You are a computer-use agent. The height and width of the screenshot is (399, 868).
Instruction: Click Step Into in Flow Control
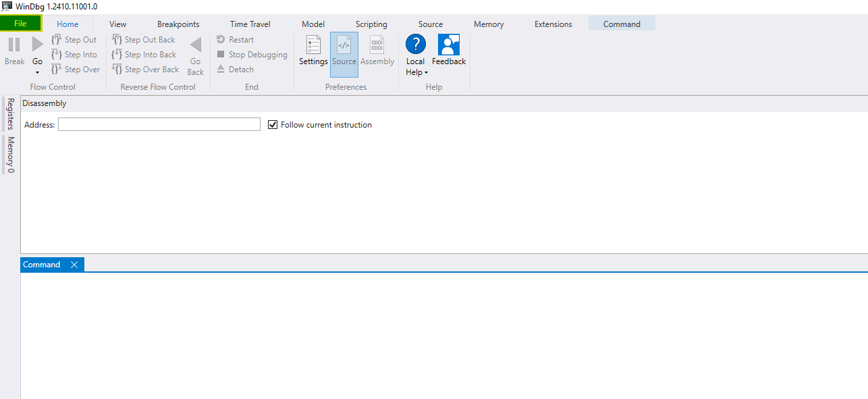click(x=74, y=55)
